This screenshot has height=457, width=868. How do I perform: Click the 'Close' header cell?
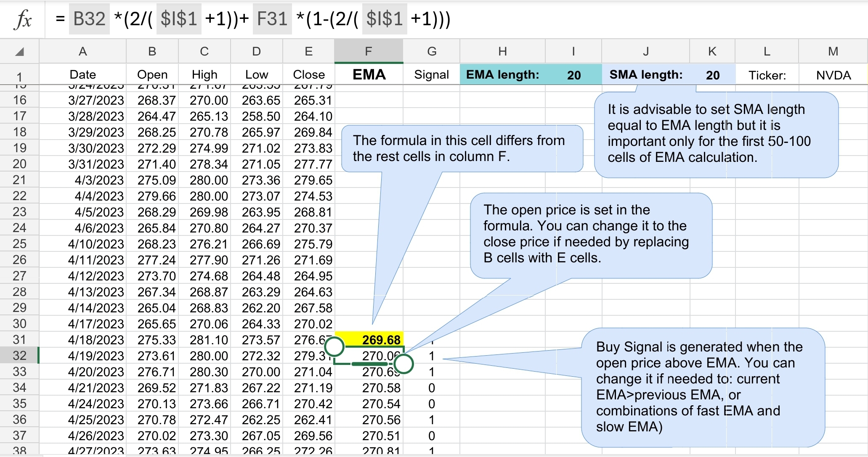click(x=309, y=74)
